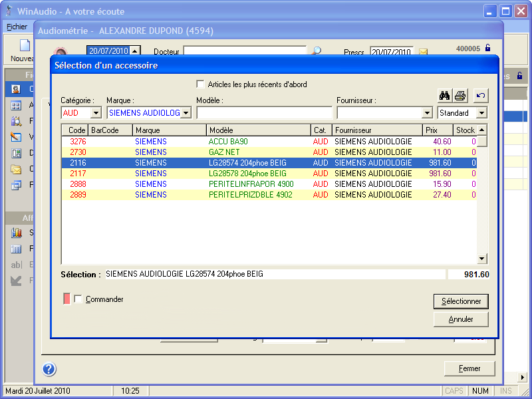Click the envelope icon beside prescription date
Screen dimensions: 532x399
422,52
